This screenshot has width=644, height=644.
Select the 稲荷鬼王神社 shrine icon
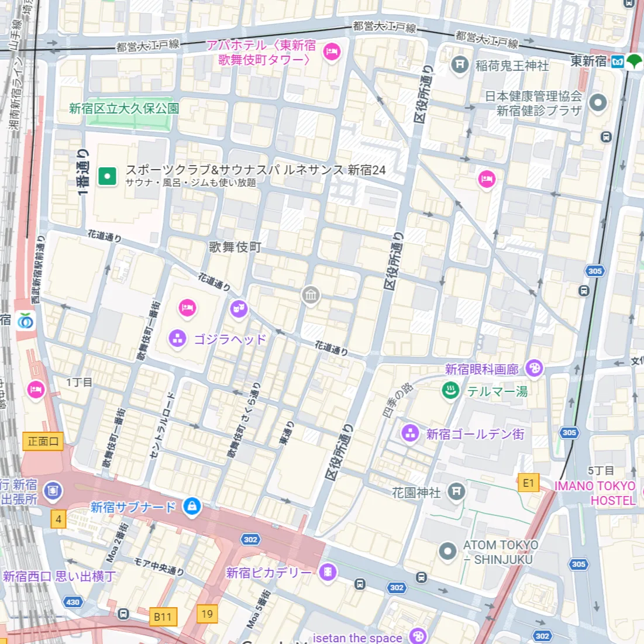[460, 65]
